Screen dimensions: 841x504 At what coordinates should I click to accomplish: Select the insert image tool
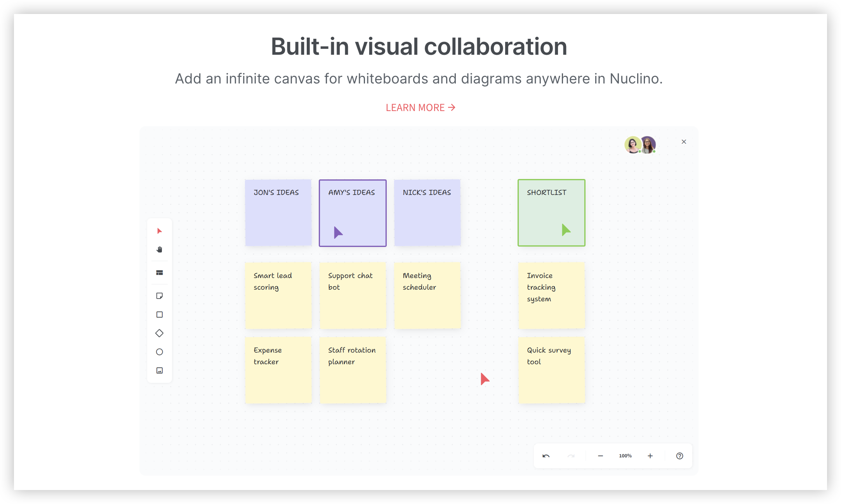click(159, 370)
